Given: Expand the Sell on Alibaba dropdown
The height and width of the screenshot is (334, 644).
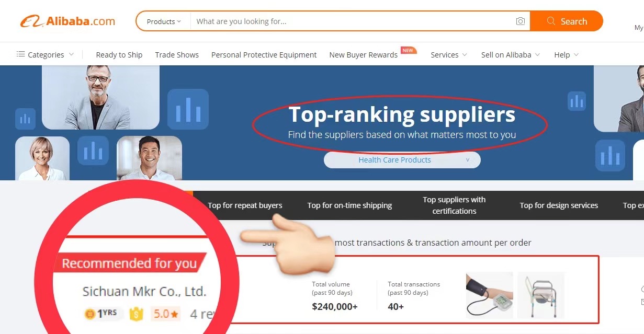Looking at the screenshot, I should tap(511, 54).
